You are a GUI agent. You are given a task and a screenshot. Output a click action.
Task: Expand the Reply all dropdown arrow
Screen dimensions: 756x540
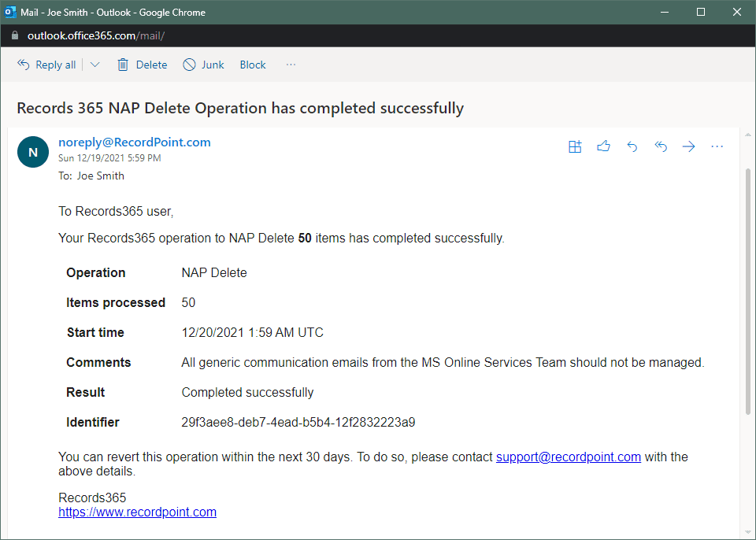pyautogui.click(x=94, y=64)
